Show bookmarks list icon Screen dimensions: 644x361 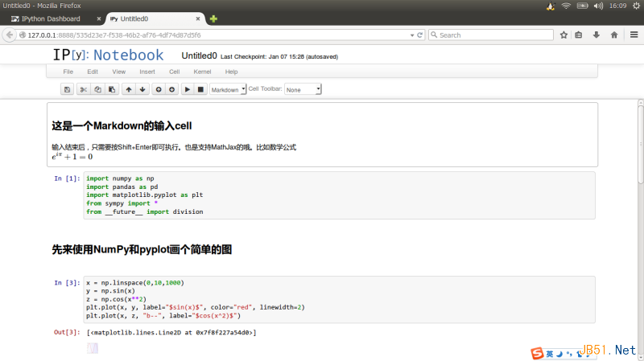tap(578, 35)
